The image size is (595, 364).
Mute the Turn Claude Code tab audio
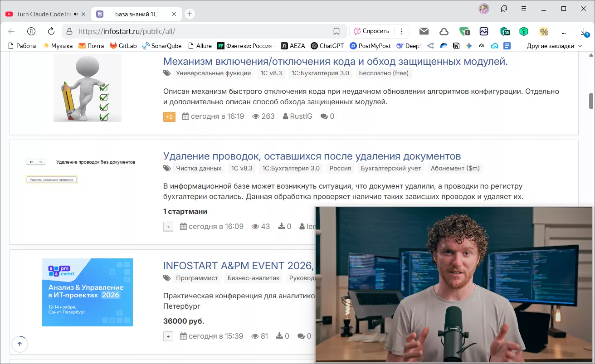tap(75, 14)
